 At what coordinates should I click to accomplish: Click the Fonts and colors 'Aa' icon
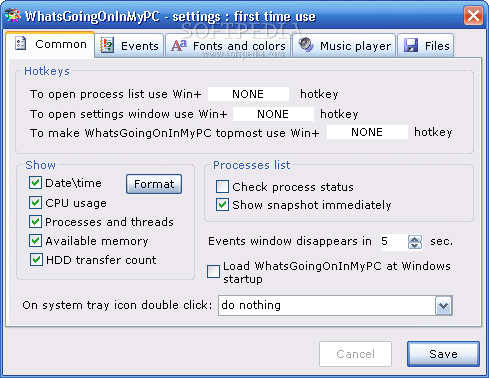click(179, 45)
